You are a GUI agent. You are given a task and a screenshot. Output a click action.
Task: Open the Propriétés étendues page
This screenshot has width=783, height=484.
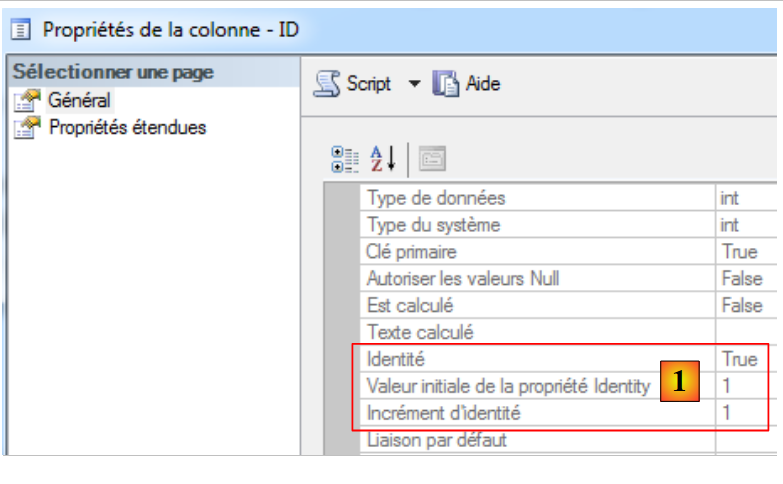pos(127,127)
